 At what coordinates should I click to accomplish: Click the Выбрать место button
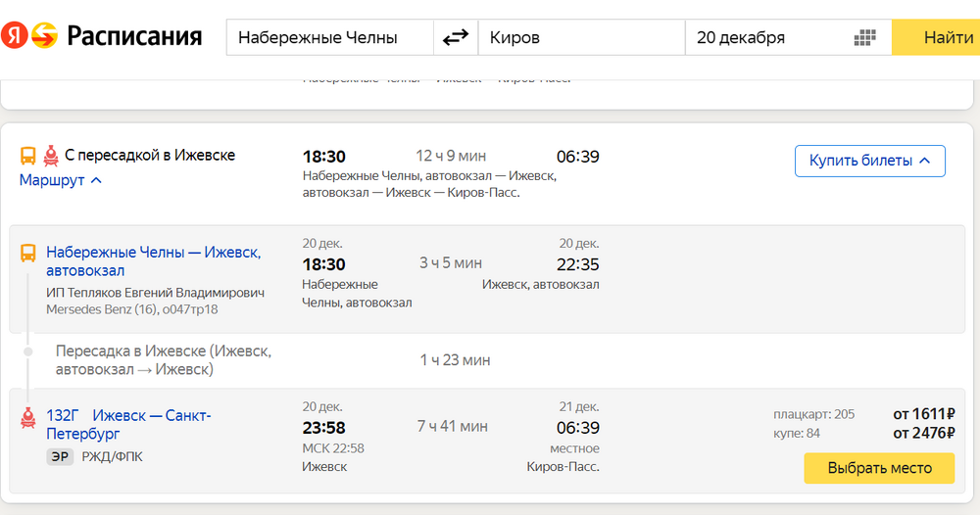879,468
